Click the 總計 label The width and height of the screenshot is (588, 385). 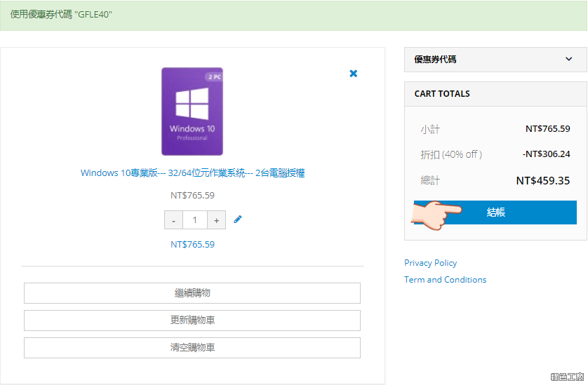[x=430, y=181]
